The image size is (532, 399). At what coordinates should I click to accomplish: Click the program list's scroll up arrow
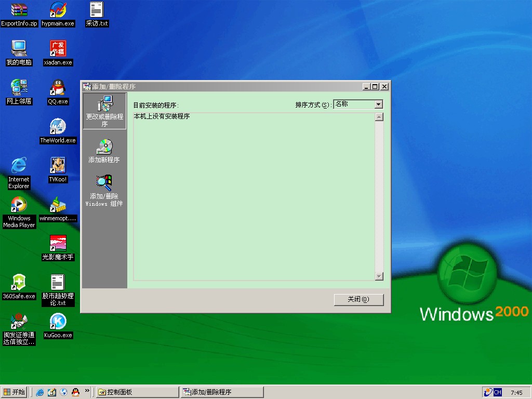(379, 117)
